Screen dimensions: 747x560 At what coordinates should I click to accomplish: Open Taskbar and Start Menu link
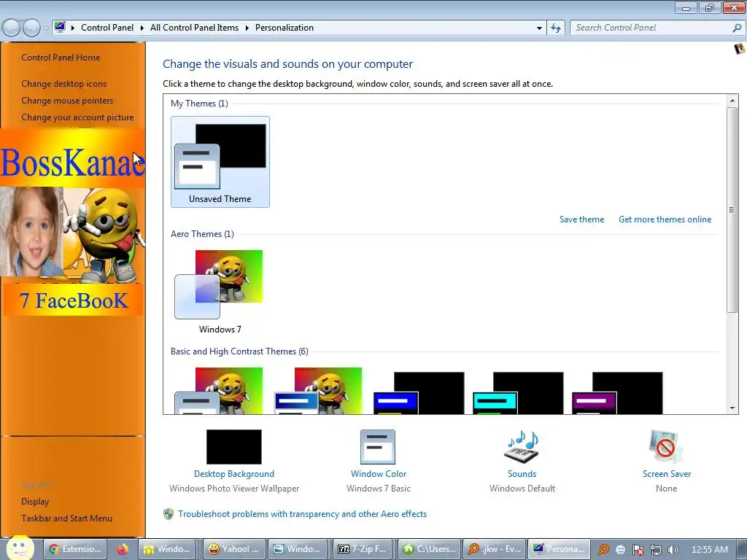coord(66,518)
